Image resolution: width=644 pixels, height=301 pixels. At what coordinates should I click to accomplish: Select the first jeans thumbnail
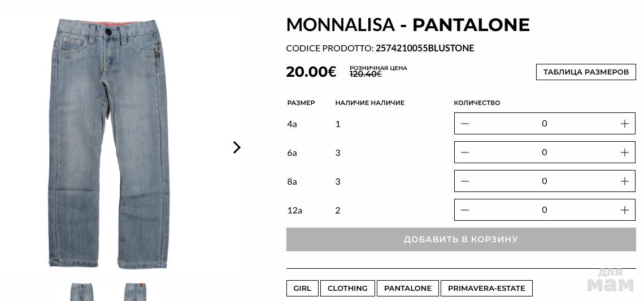(82, 292)
